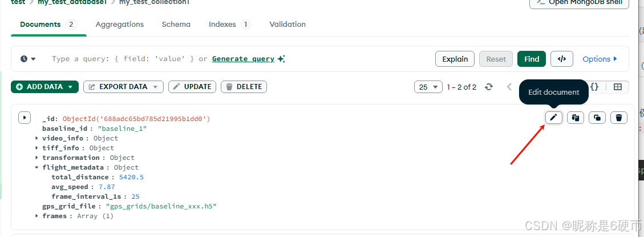Expand the transformation object
Viewport: 644px width, 237px height.
pyautogui.click(x=38, y=158)
